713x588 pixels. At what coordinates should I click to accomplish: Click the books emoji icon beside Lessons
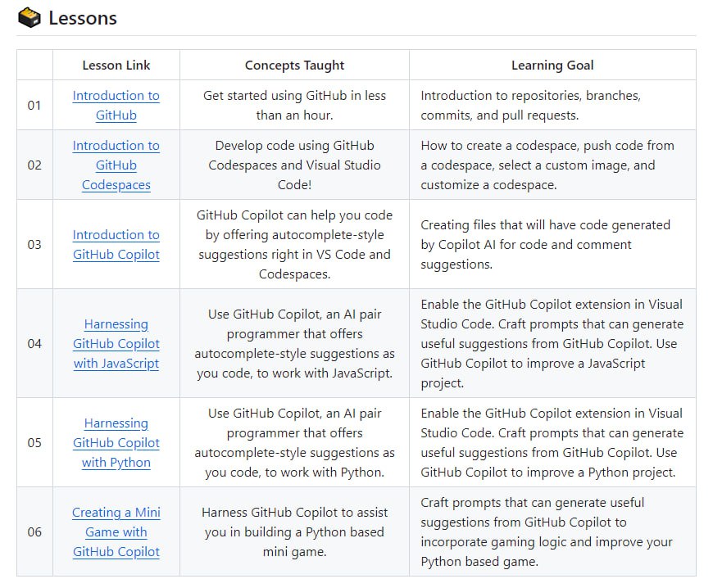[30, 18]
